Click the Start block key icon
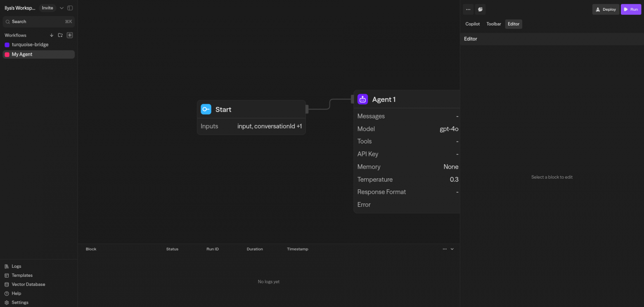This screenshot has width=644, height=307. (206, 109)
